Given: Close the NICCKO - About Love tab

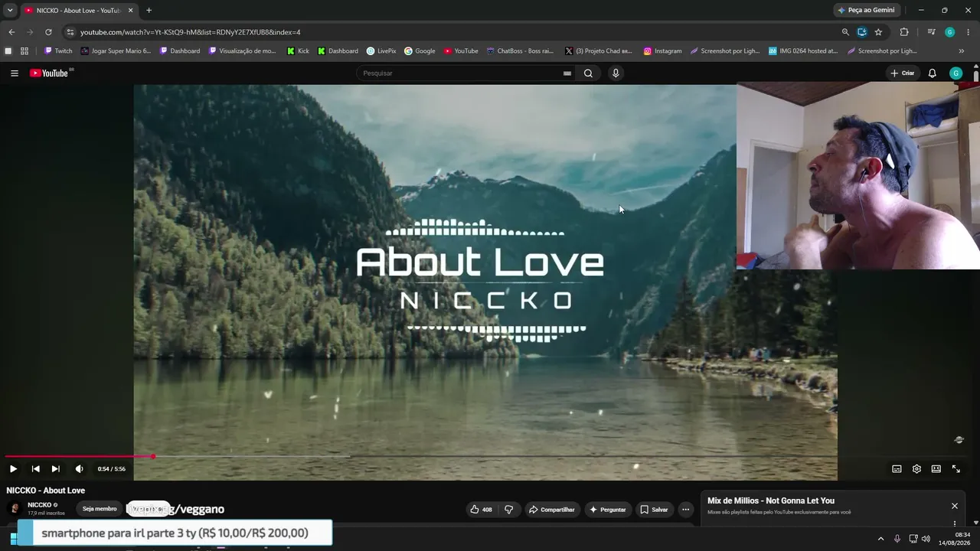Looking at the screenshot, I should pyautogui.click(x=130, y=10).
